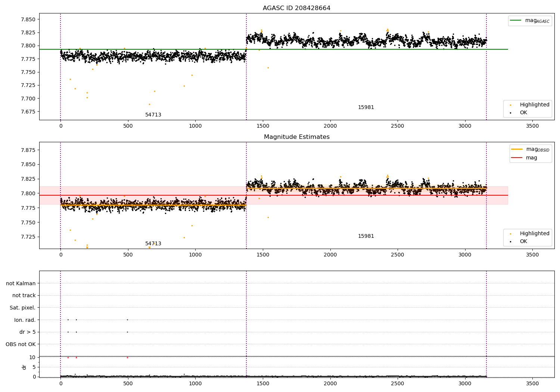Click the mag OBSID legend label
Image resolution: width=560 pixels, height=392 pixels.
point(538,149)
